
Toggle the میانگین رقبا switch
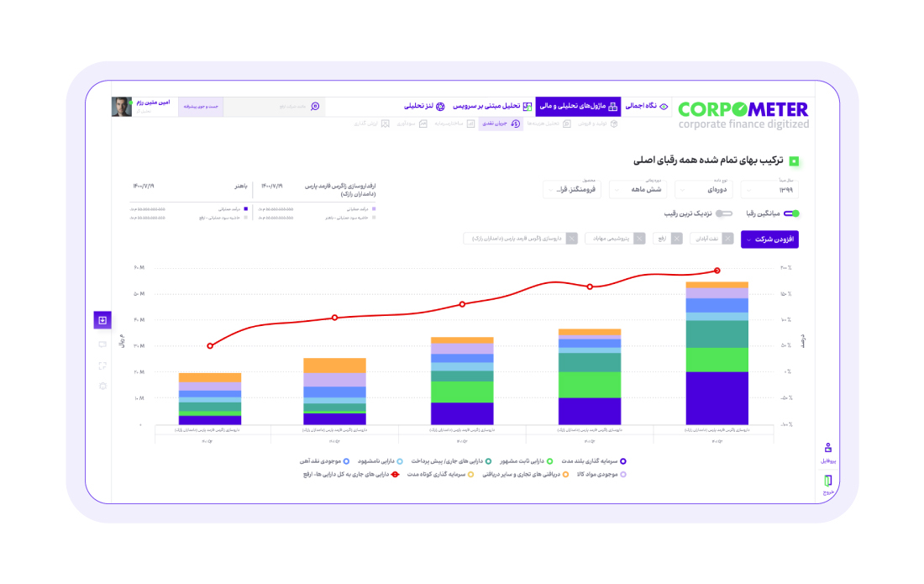click(790, 213)
